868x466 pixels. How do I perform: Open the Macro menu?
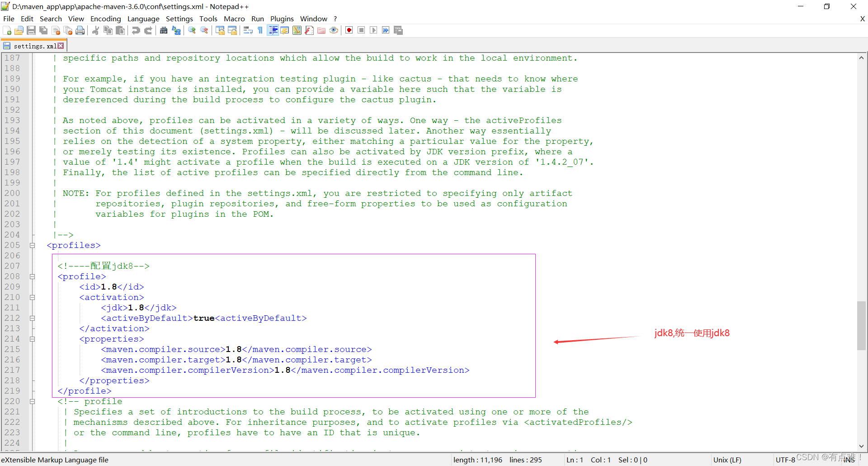234,19
